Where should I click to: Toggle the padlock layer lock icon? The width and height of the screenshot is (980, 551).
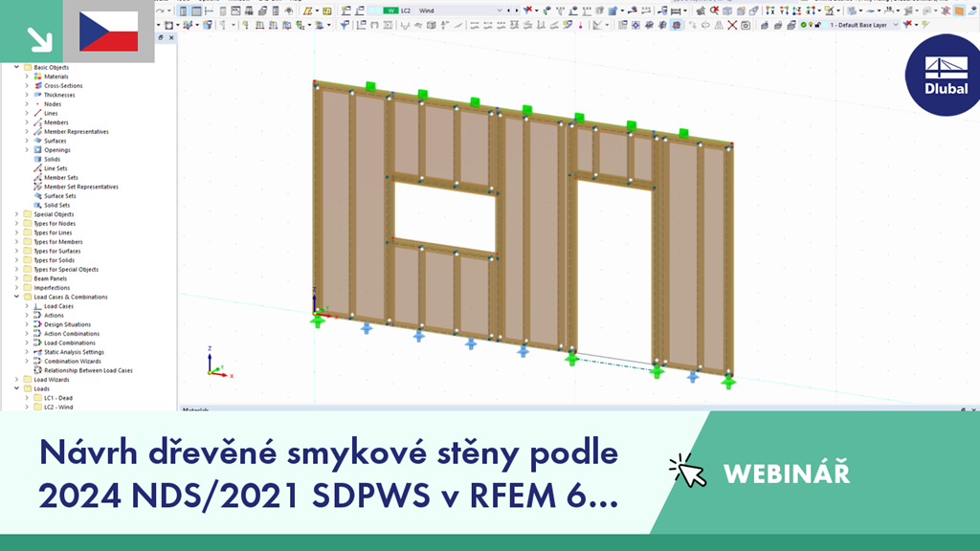tap(817, 25)
